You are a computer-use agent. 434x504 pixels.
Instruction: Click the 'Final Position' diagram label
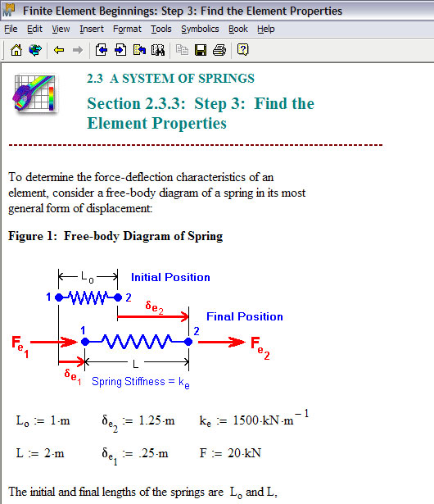pyautogui.click(x=245, y=316)
